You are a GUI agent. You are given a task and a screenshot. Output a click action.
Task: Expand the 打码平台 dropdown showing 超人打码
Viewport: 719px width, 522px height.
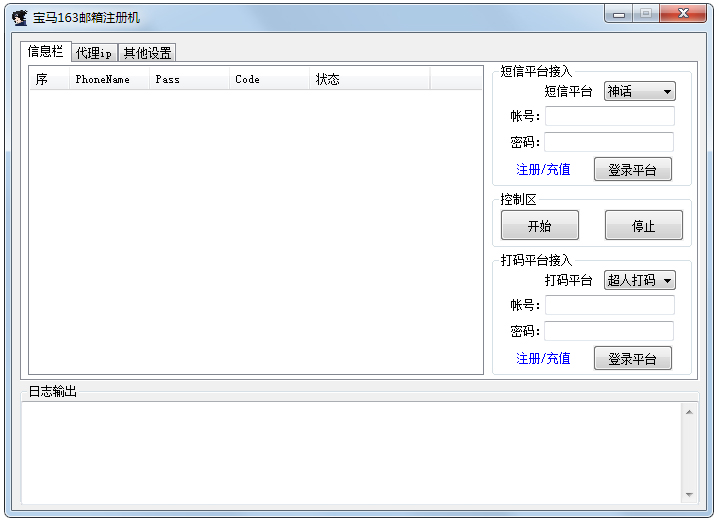[639, 280]
